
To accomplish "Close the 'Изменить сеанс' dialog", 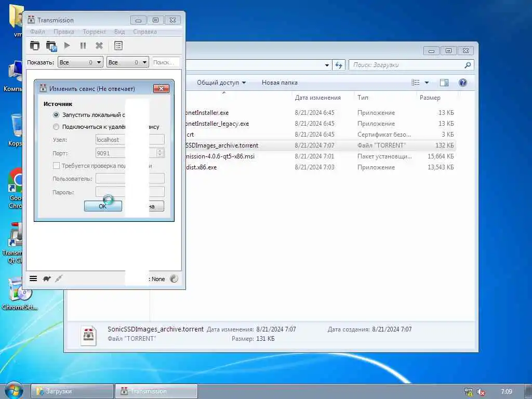I will tap(161, 88).
